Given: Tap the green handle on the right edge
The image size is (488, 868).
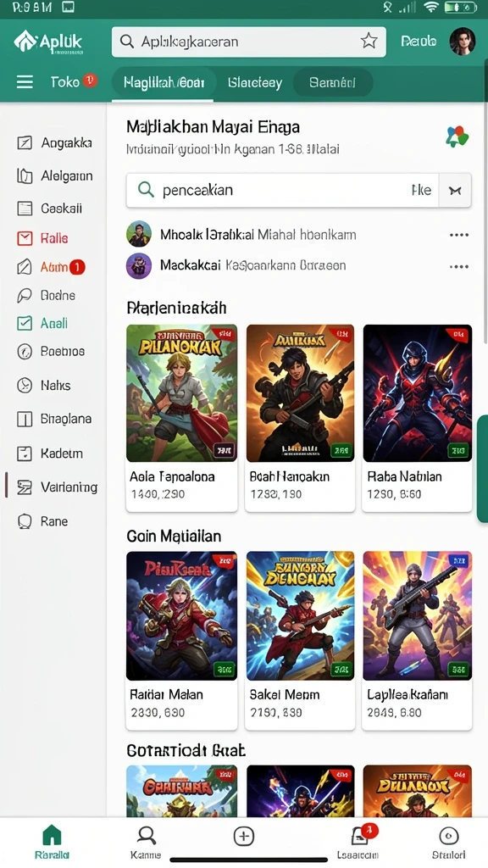Looking at the screenshot, I should (482, 468).
